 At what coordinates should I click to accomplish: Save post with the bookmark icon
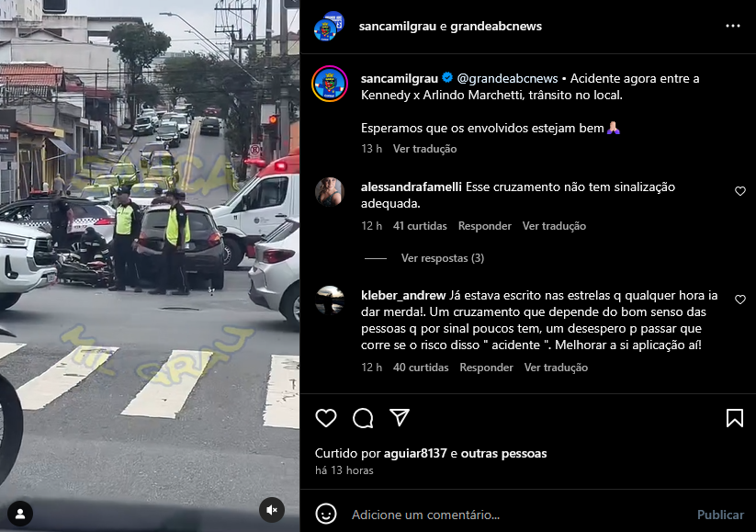click(734, 418)
